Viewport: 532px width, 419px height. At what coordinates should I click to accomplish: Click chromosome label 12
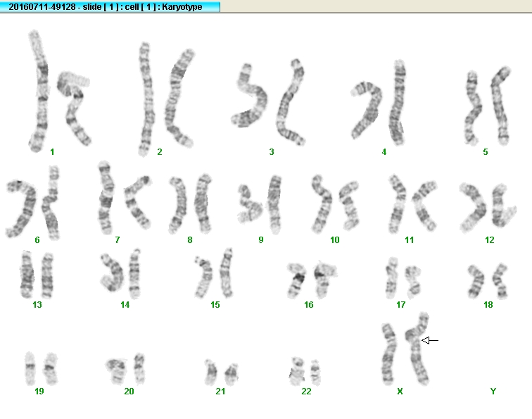[489, 240]
